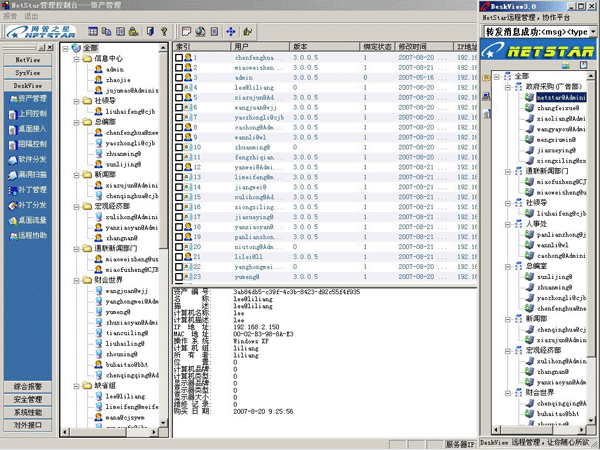Click the message icon on DeskView left strip
Screen dimensions: 600x450
tap(486, 78)
